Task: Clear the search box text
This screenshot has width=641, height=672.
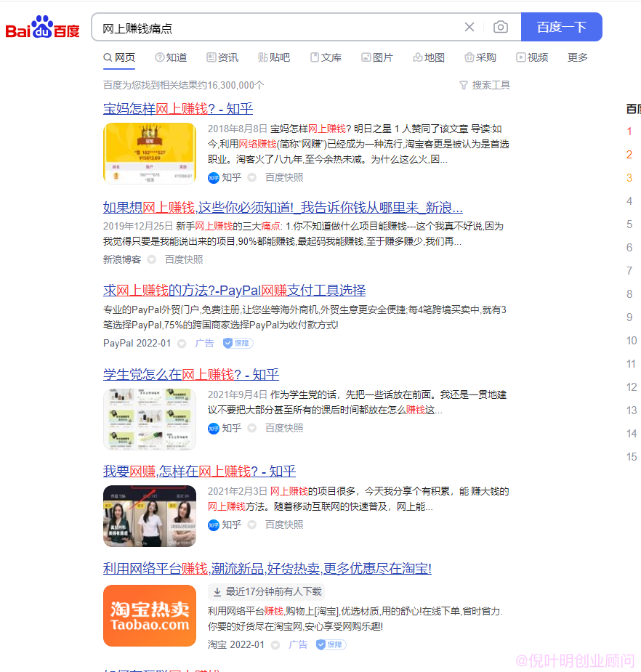Action: point(469,27)
